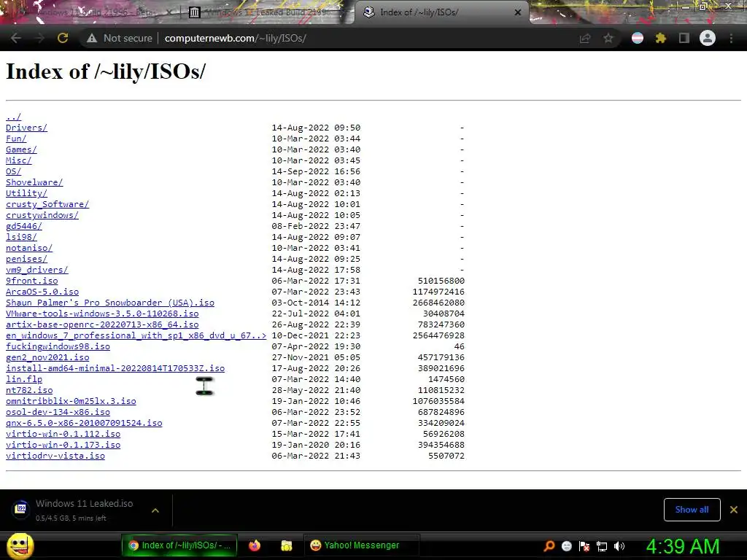Open the Misc/ directory link
The width and height of the screenshot is (747, 560).
coord(18,160)
